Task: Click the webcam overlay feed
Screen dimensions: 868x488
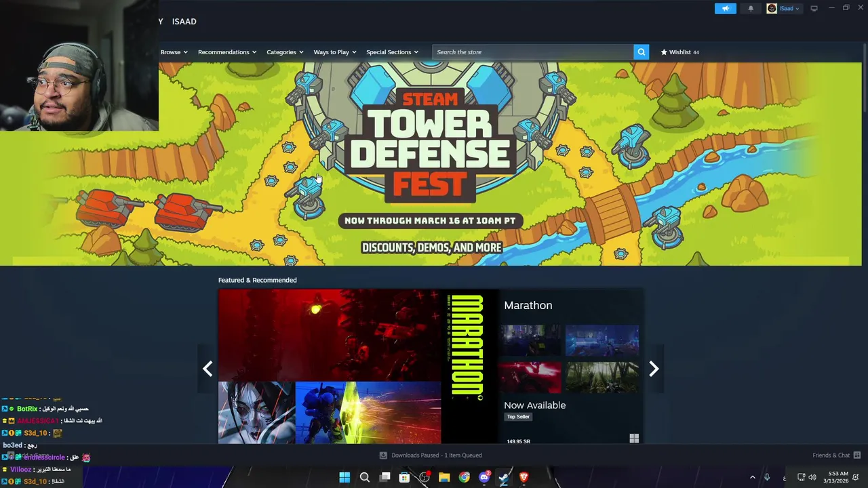Action: 79,66
